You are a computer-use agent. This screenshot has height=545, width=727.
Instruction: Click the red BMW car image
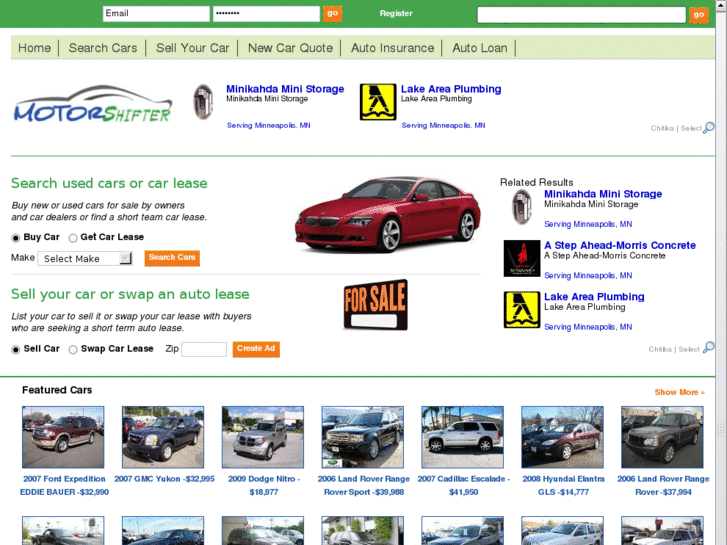(388, 214)
